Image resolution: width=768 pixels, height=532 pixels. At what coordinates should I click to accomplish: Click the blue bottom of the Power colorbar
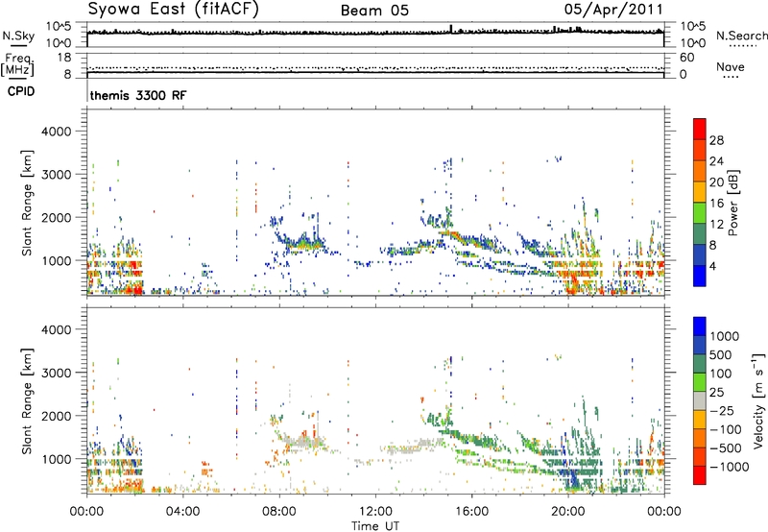700,276
